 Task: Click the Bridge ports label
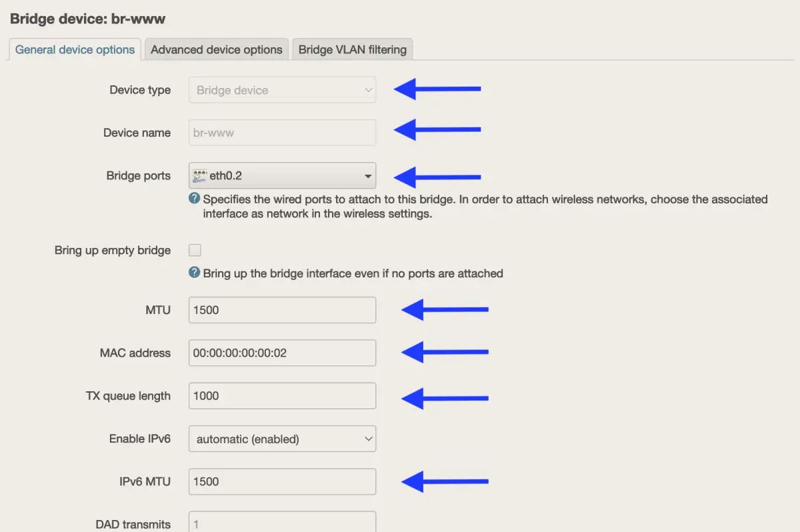click(139, 176)
